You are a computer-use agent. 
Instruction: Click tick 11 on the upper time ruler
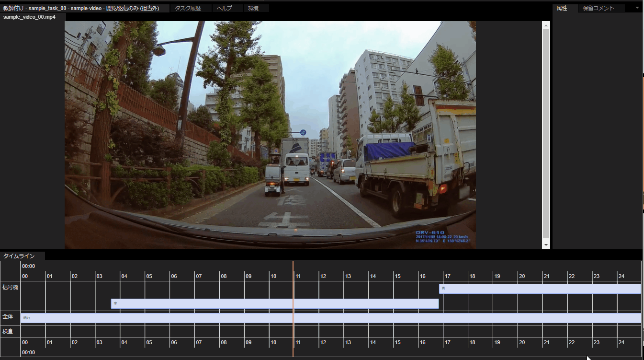point(298,276)
